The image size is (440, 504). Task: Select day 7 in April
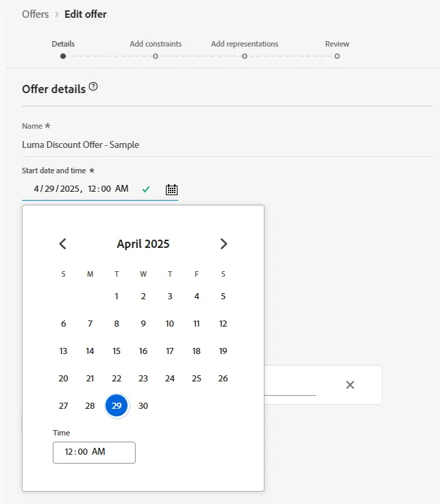pyautogui.click(x=90, y=323)
